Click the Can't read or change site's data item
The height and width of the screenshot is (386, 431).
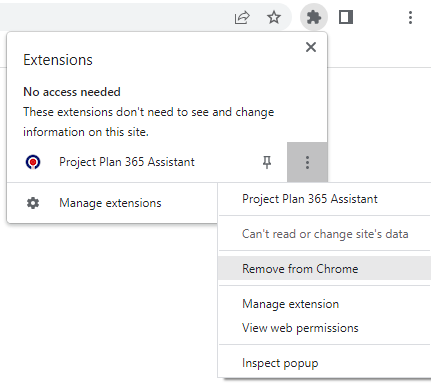[x=324, y=234]
